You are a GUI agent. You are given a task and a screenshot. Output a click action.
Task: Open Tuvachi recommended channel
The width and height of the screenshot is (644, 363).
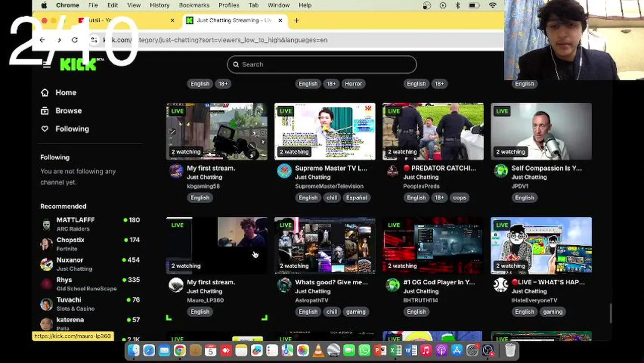pos(90,304)
